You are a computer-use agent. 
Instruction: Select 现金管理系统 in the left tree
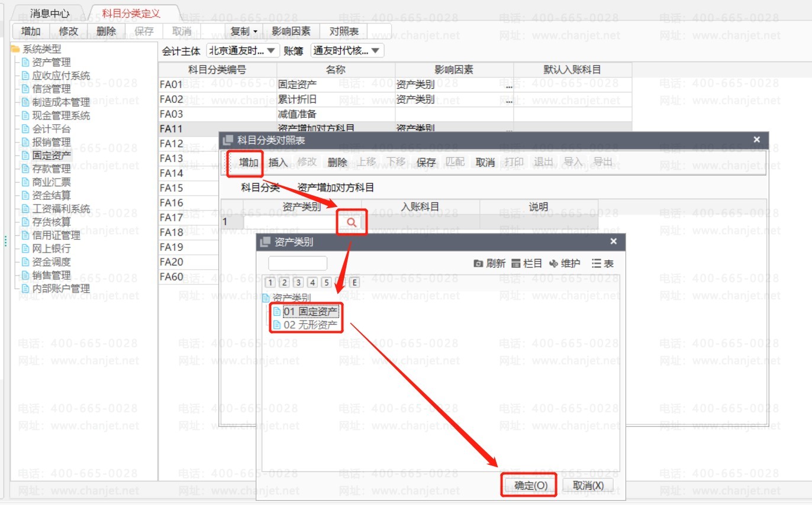(x=61, y=115)
